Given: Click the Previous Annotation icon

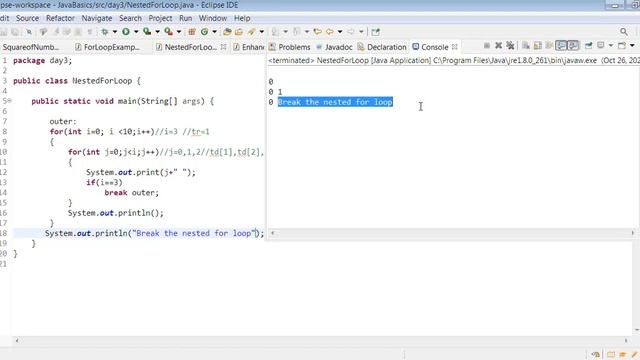Looking at the screenshot, I should point(297,32).
